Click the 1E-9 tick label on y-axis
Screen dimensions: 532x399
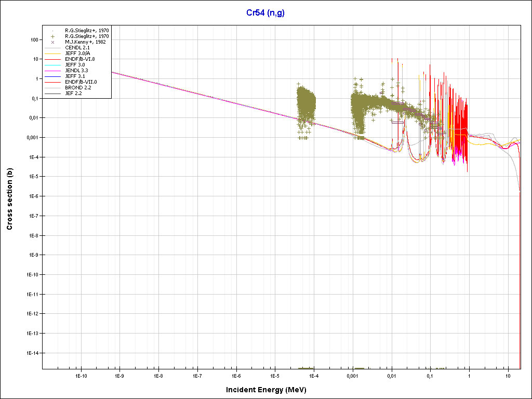tap(33, 255)
